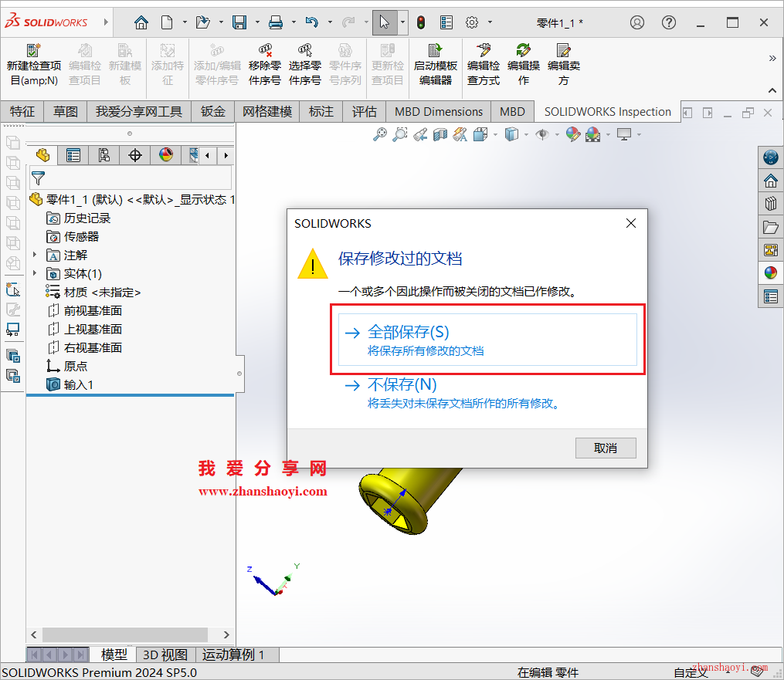Screen dimensions: 784x680
Task: Click the Rebuild traffic light icon
Action: [x=421, y=22]
